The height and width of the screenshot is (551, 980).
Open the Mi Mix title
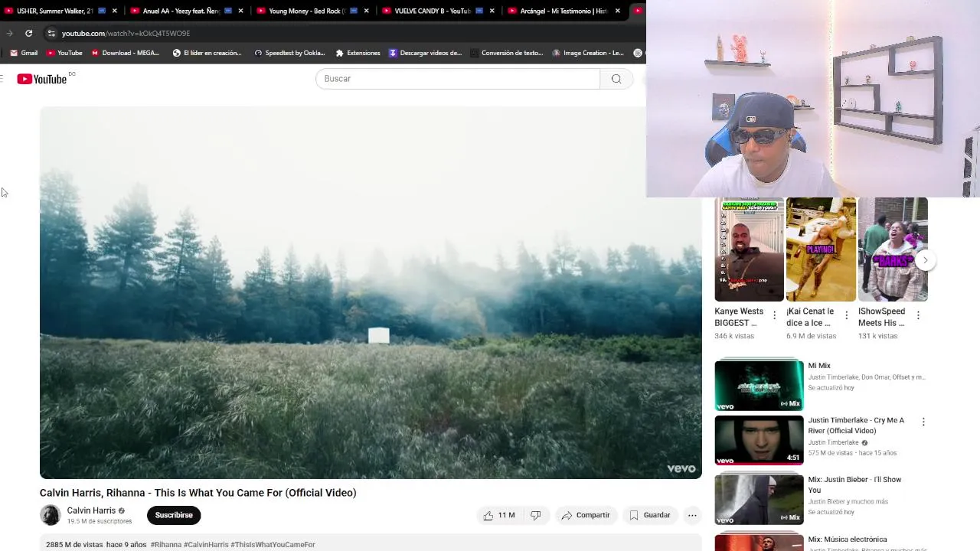point(819,366)
